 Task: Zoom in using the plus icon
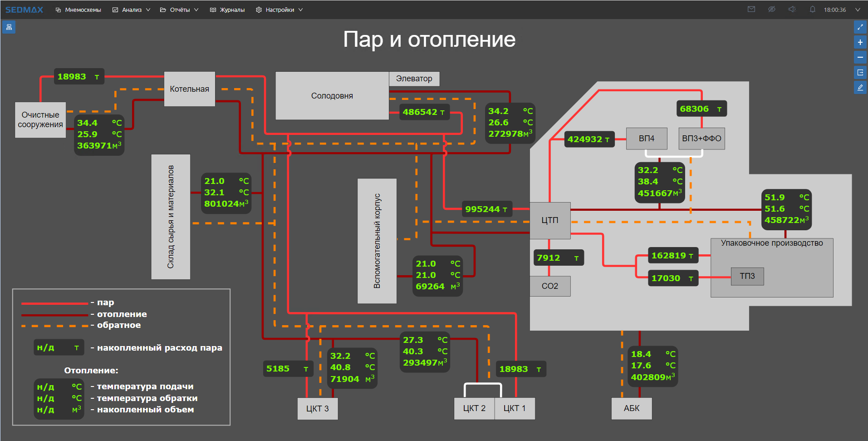860,42
